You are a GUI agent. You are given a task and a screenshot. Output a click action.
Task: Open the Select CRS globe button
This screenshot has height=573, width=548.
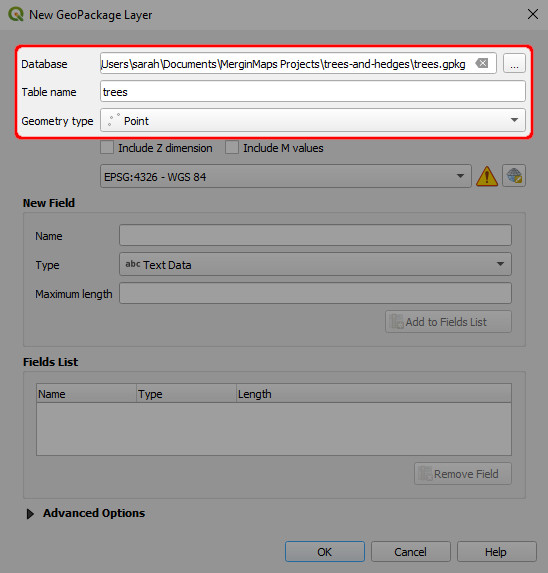[x=514, y=176]
